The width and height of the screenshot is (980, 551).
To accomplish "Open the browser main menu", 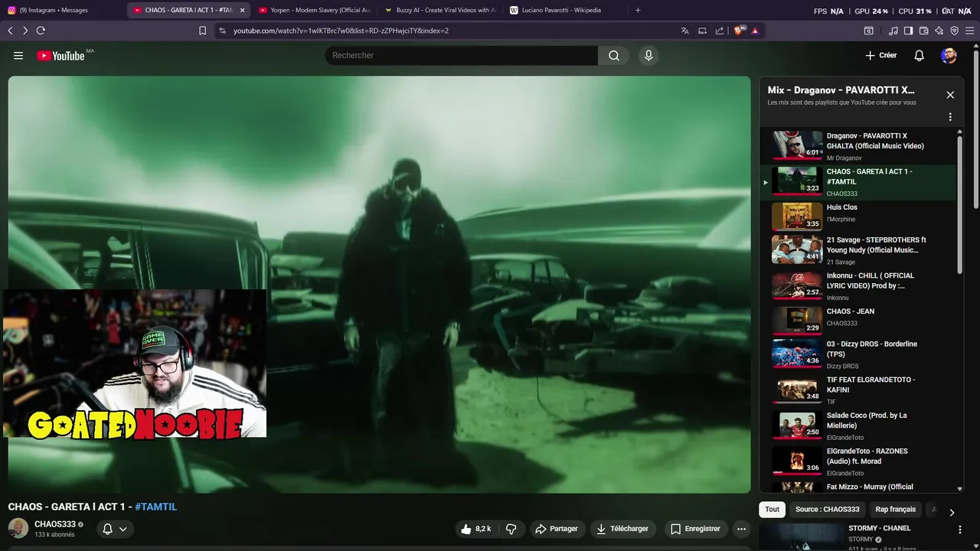I will [x=970, y=31].
